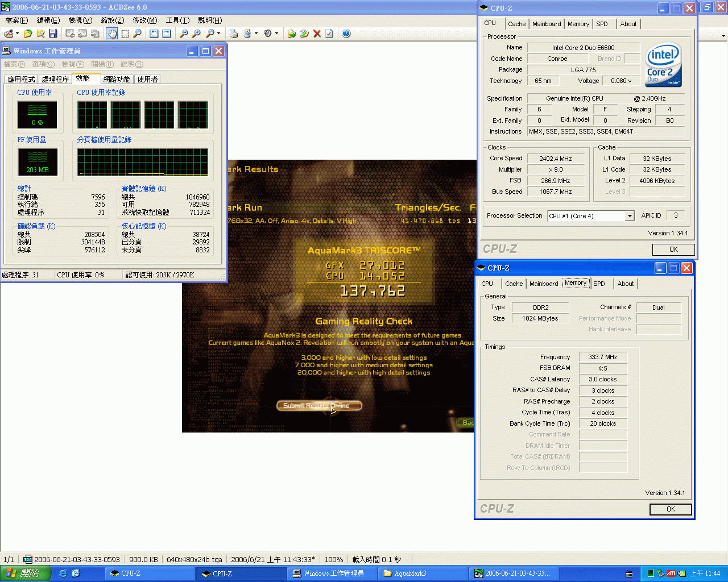Image resolution: width=728 pixels, height=582 pixels.
Task: Click the 640x480x24b tga status entry
Action: [x=195, y=559]
